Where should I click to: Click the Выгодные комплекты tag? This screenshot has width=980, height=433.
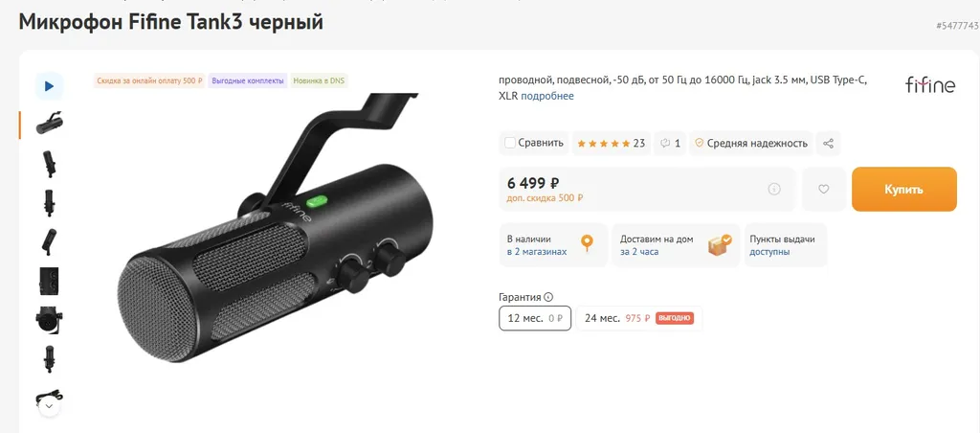pos(248,80)
